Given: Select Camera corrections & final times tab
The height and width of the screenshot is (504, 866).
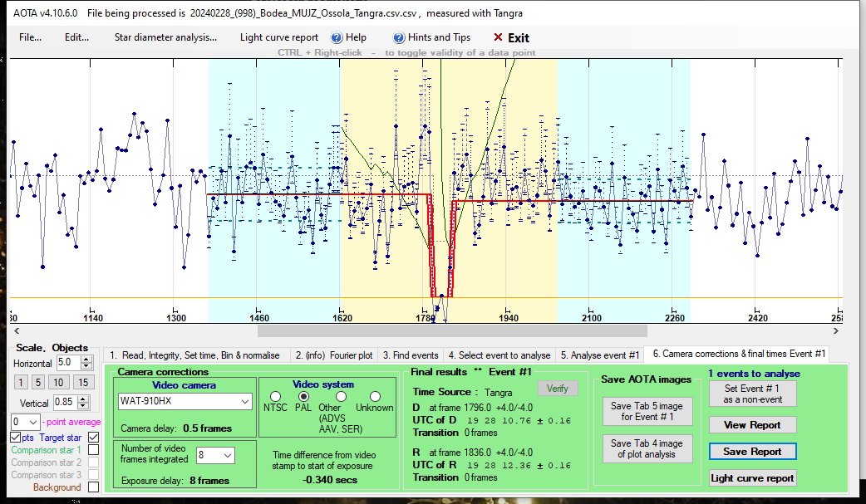Looking at the screenshot, I should (739, 354).
